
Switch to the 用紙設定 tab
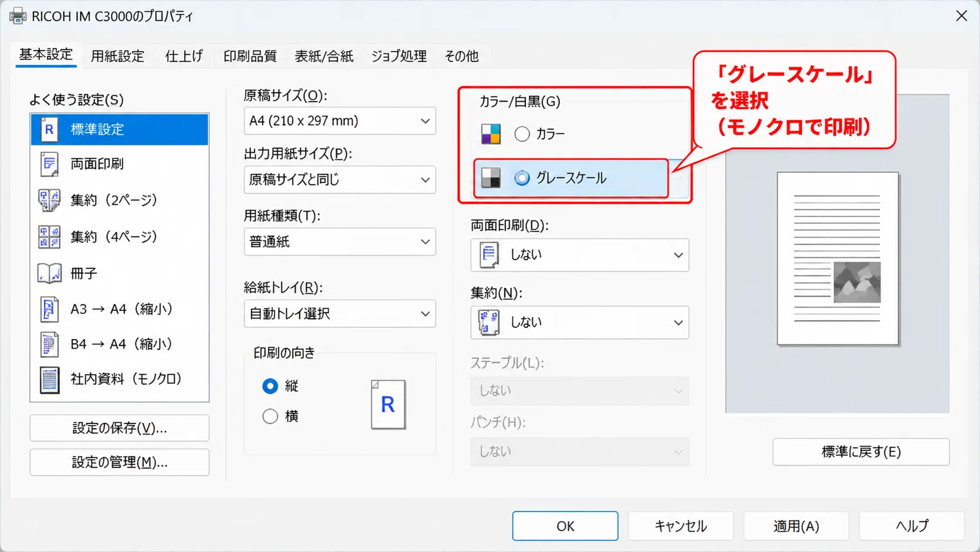coord(117,56)
